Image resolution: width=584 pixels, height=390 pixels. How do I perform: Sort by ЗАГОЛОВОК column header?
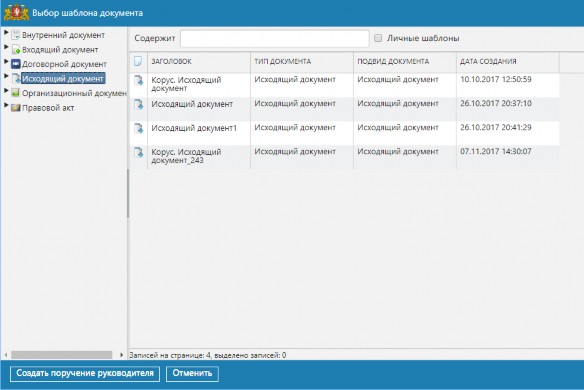tap(199, 61)
